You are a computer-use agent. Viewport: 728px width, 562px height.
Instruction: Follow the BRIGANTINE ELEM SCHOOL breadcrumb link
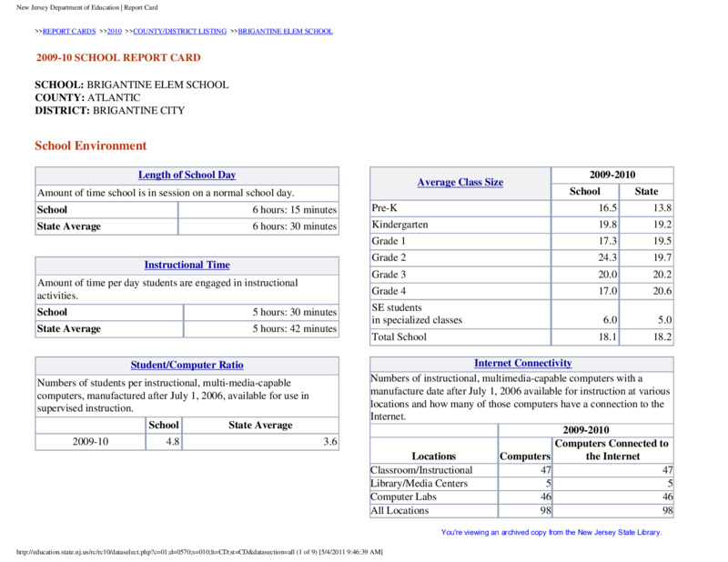tap(286, 31)
